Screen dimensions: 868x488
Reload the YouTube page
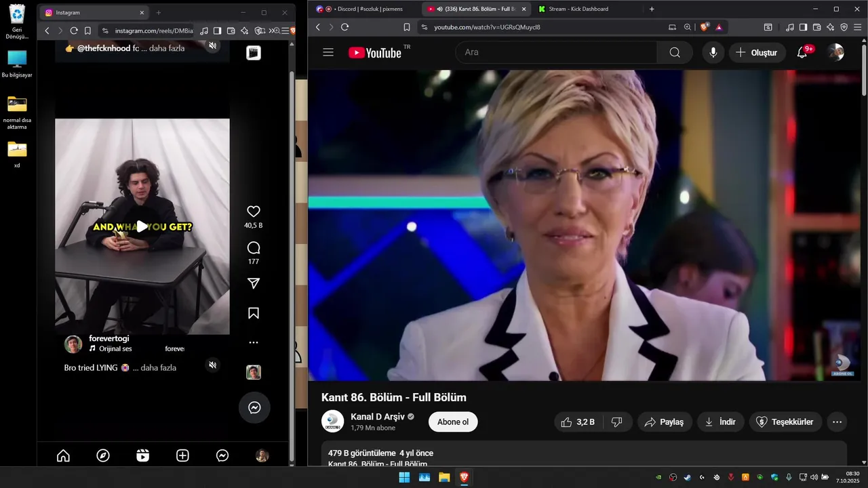[344, 27]
